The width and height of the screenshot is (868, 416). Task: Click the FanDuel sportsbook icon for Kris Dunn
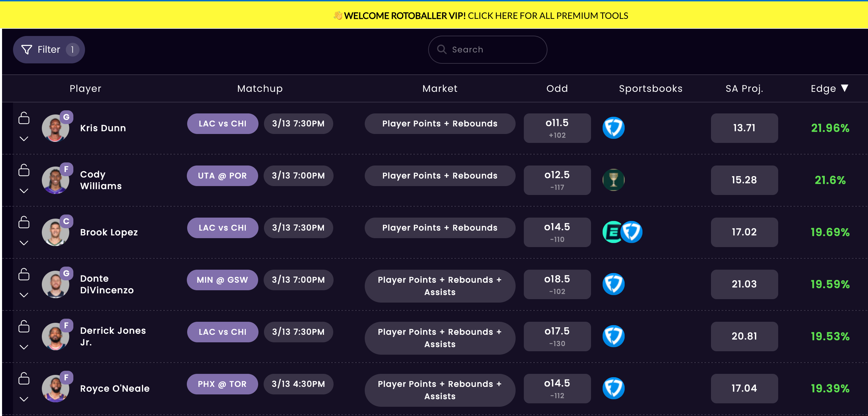613,128
